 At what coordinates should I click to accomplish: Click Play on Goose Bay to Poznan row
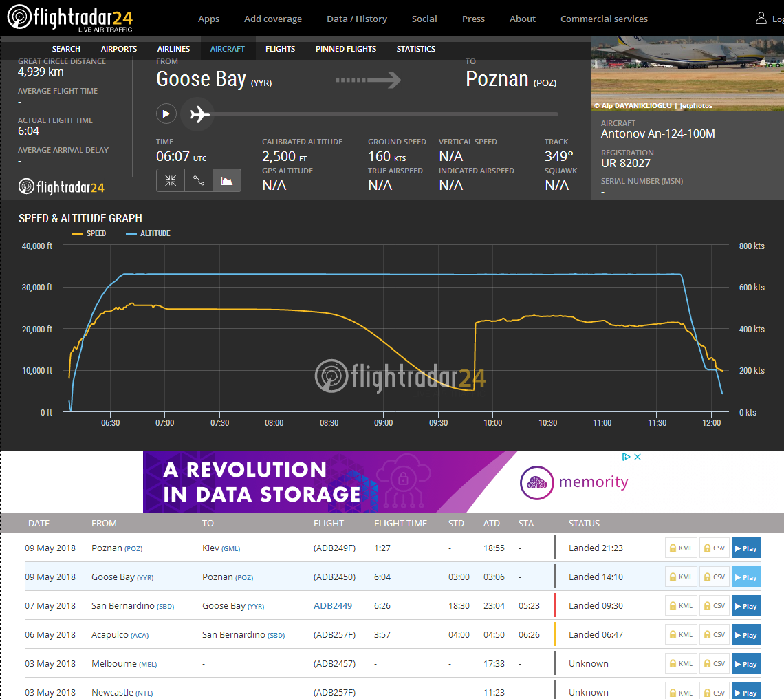point(746,577)
